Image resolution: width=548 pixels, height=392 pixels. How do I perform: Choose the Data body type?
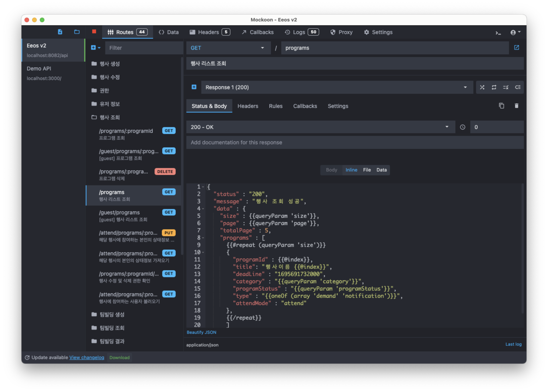point(382,170)
